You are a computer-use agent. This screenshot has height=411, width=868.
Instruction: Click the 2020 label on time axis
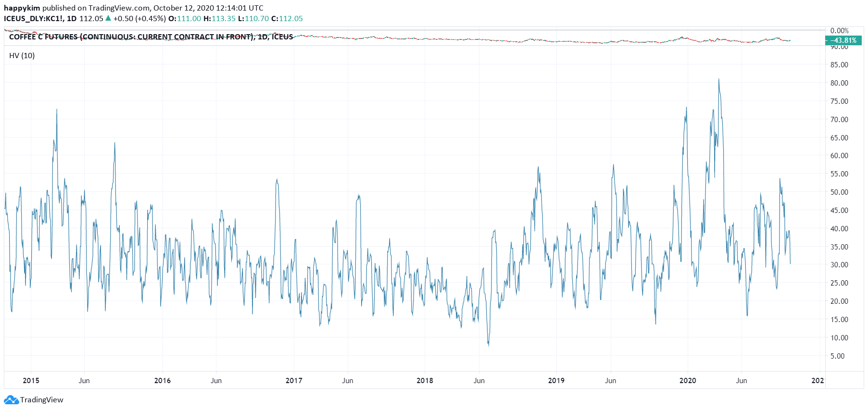(x=688, y=381)
